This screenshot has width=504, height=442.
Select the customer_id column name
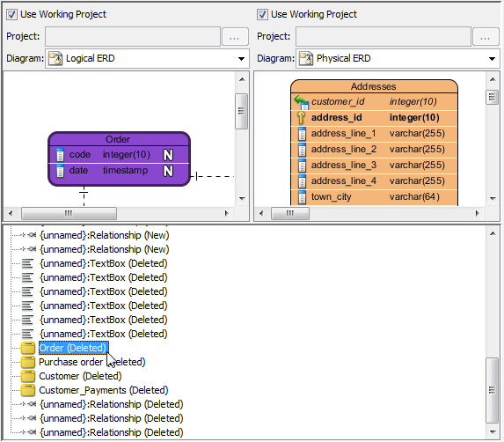tap(338, 102)
